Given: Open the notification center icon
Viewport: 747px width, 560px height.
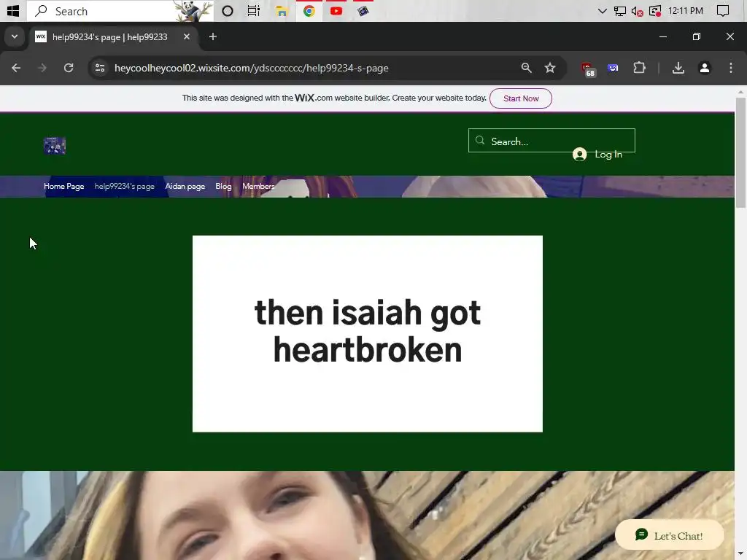Looking at the screenshot, I should coord(723,11).
